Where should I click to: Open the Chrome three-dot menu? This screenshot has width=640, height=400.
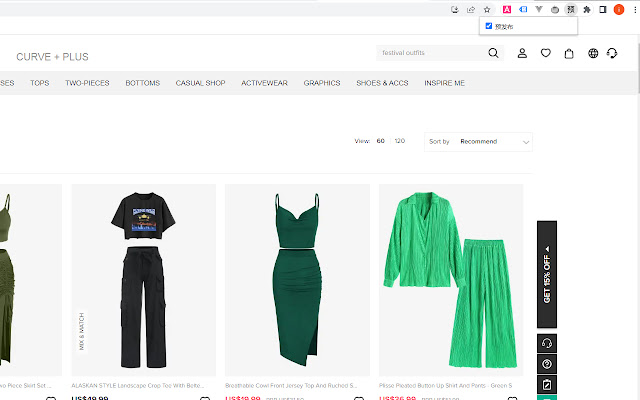(635, 9)
